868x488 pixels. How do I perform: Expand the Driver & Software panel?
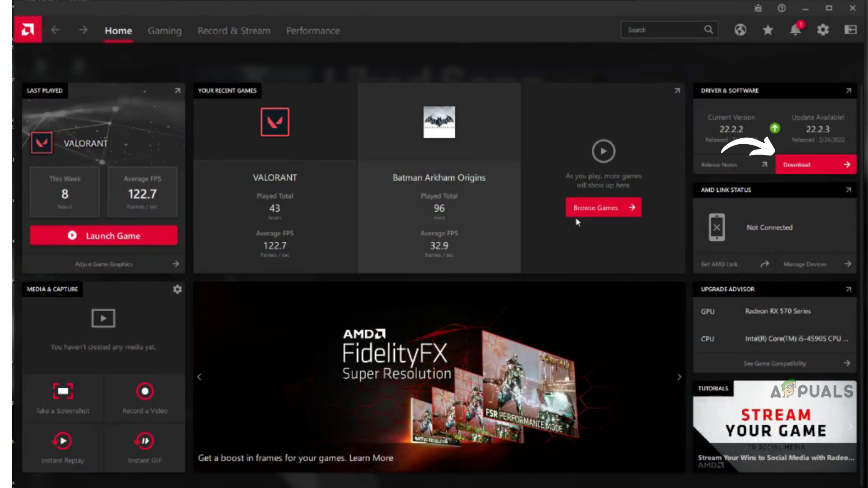click(849, 90)
